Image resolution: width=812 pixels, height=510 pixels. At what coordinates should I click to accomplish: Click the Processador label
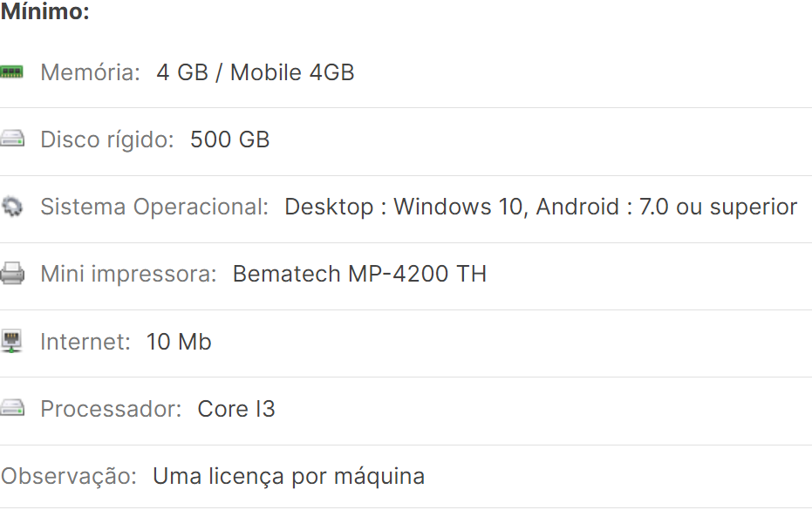tap(111, 408)
